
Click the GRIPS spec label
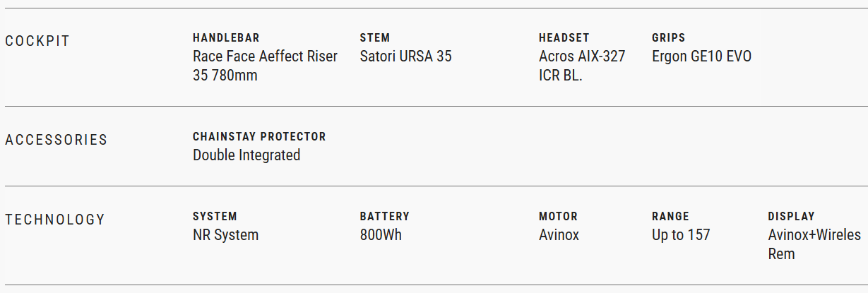click(668, 38)
